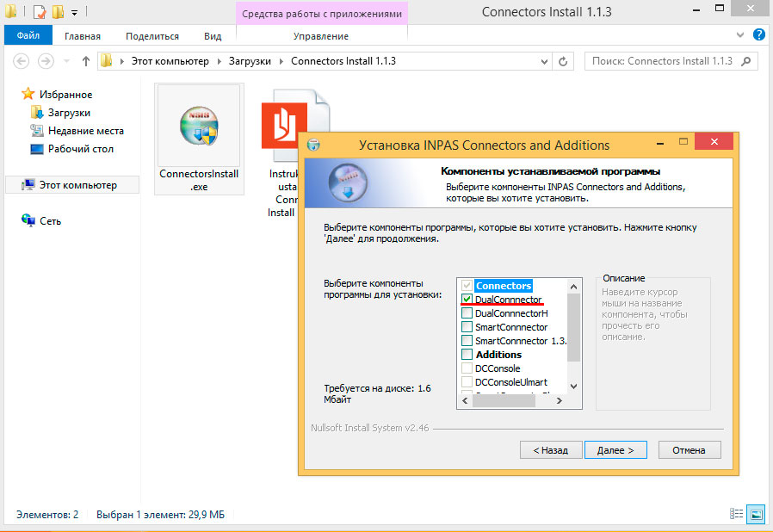773x532 pixels.
Task: Click up arrow of component list scrollbar
Action: 573,287
